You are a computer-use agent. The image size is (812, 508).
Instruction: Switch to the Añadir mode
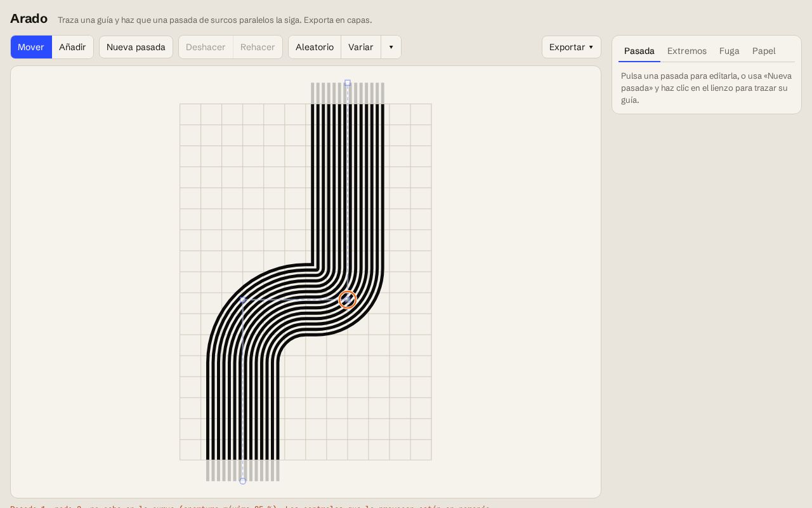[72, 47]
